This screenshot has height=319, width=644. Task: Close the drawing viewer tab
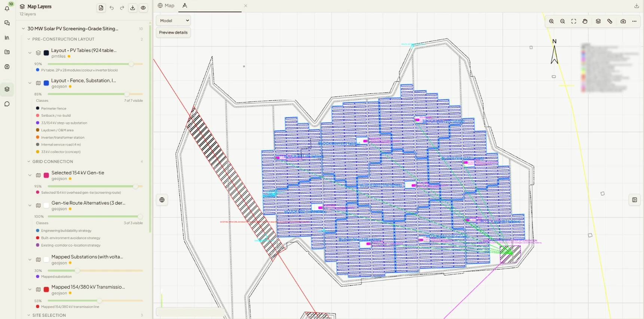pyautogui.click(x=246, y=6)
